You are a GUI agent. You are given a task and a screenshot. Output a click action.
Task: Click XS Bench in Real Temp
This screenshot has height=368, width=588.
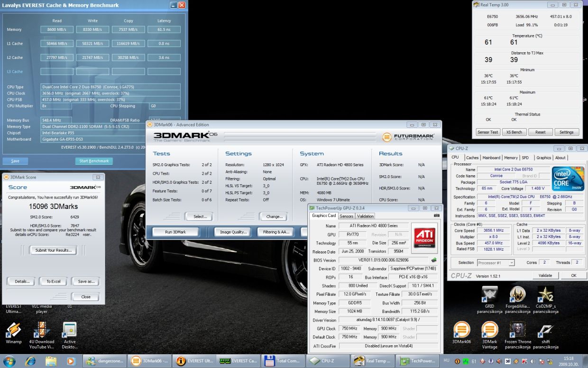[x=514, y=132]
